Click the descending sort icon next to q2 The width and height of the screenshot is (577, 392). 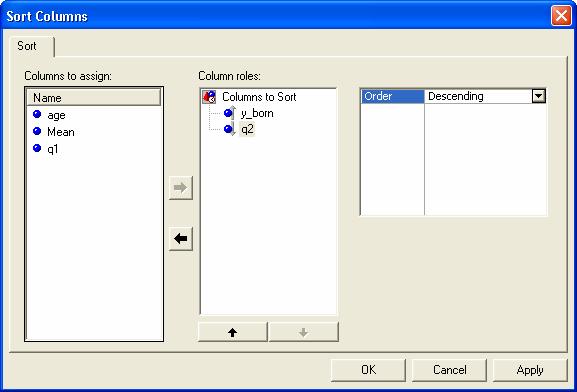pos(230,129)
